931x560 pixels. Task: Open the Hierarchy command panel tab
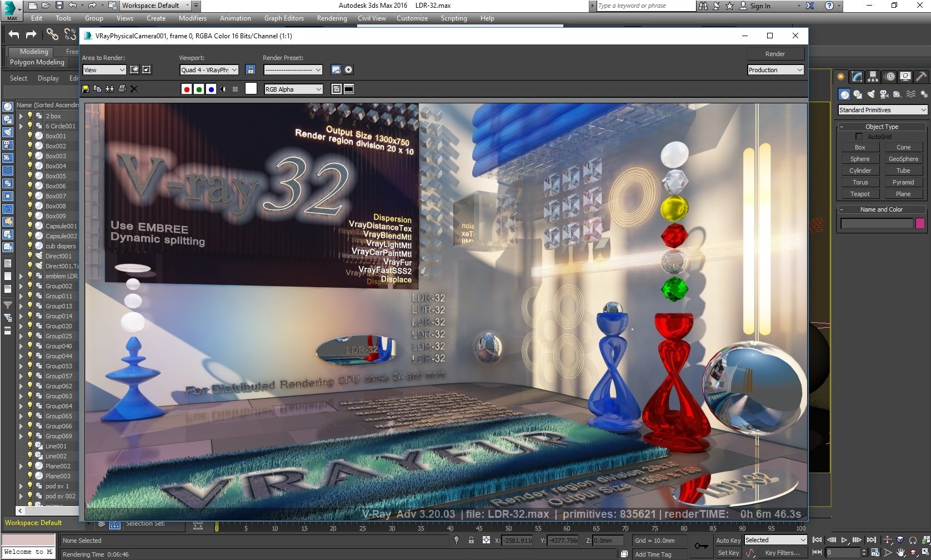[x=873, y=77]
